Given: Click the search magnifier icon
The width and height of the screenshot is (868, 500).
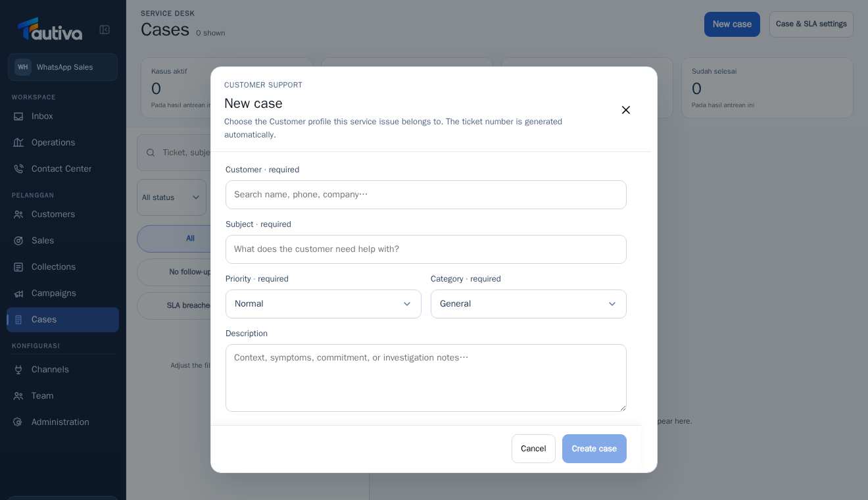Looking at the screenshot, I should [151, 153].
